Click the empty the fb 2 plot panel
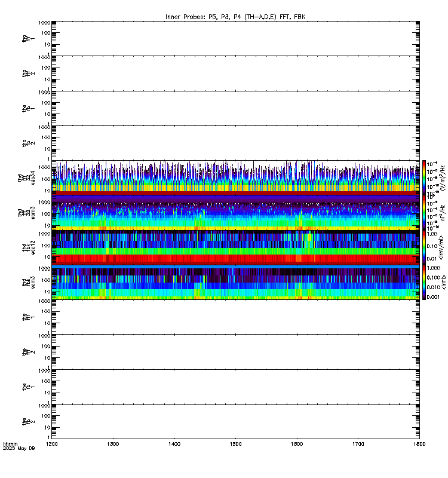 coord(235,422)
